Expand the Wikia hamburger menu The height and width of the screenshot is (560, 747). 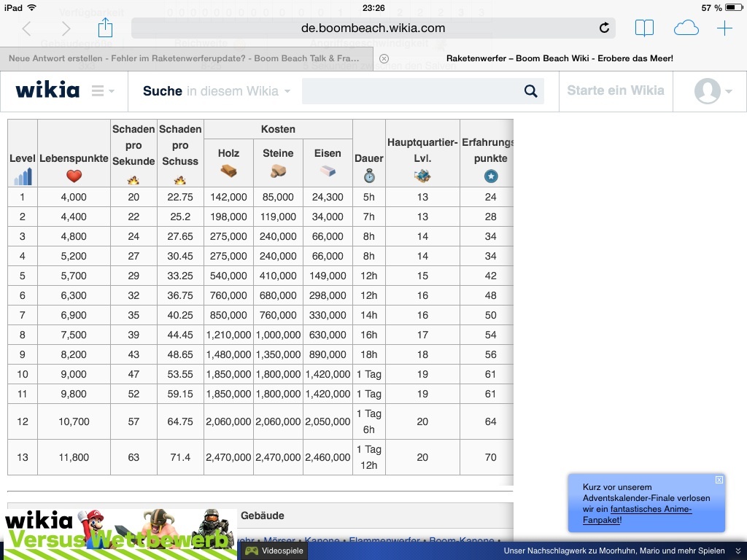102,91
